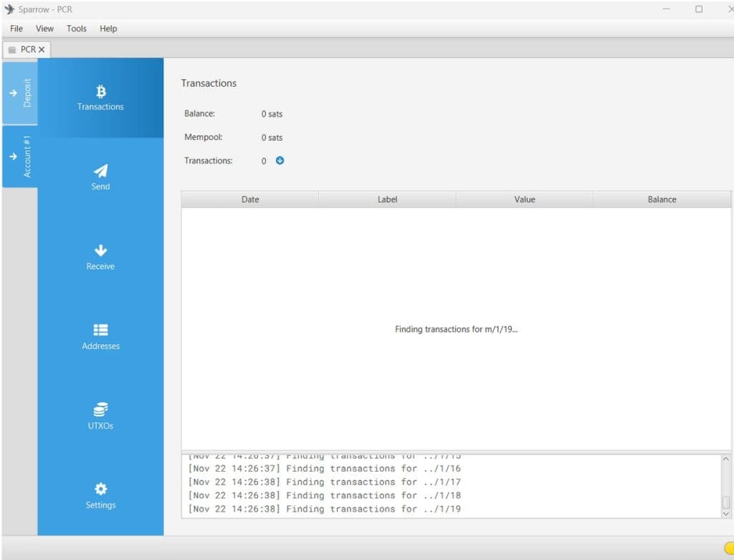Click the log line finding transactions for ../1/19
Image resolution: width=734 pixels, height=560 pixels.
pos(326,509)
